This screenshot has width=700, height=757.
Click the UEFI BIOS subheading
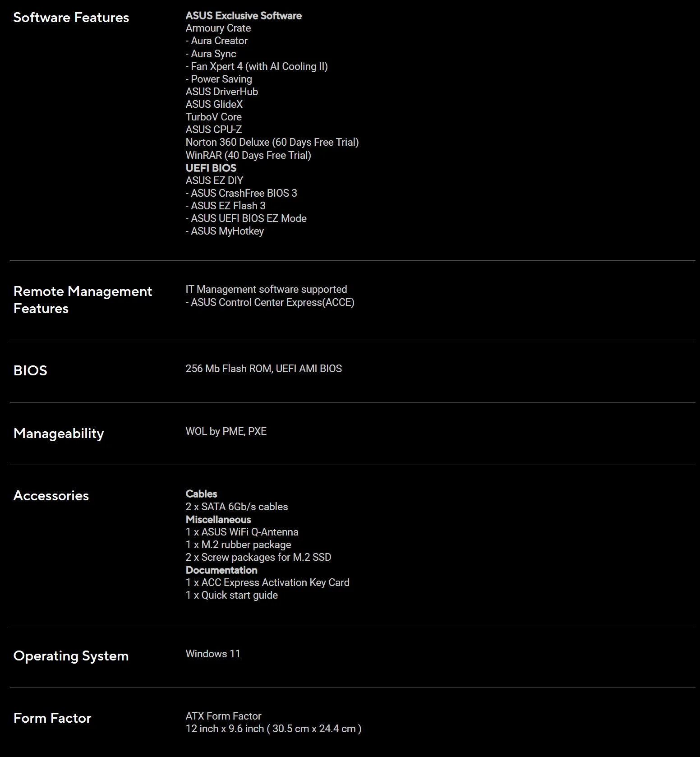coord(211,168)
